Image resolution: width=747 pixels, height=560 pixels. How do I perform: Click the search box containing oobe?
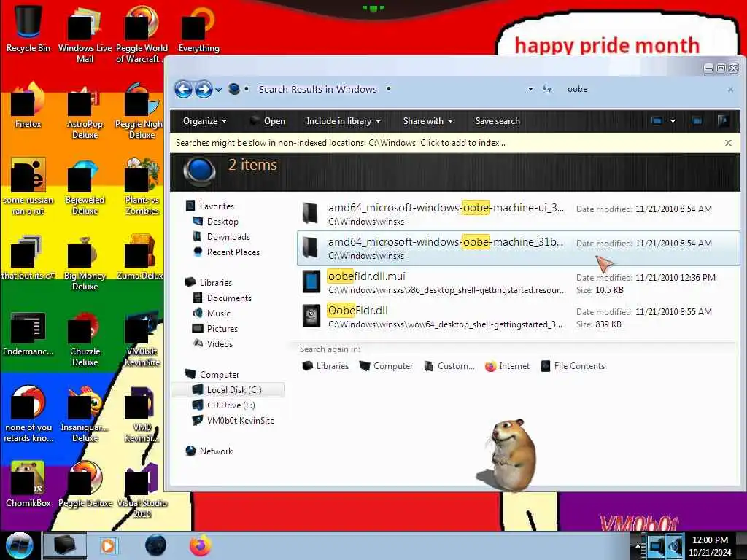pos(643,89)
